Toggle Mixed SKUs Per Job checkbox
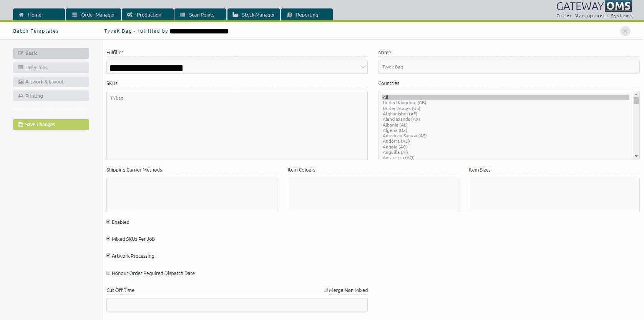This screenshot has width=644, height=320. (x=108, y=239)
